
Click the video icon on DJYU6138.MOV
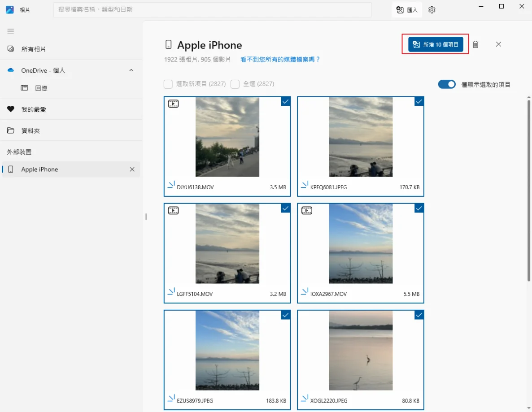(x=173, y=104)
